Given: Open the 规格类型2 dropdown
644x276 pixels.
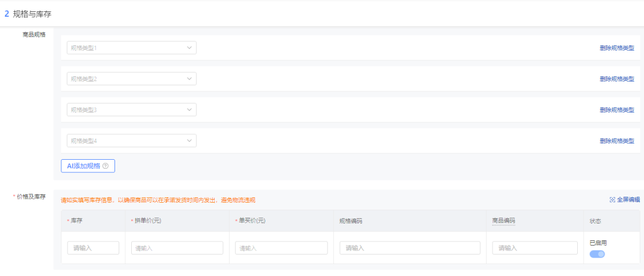Looking at the screenshot, I should pos(131,79).
